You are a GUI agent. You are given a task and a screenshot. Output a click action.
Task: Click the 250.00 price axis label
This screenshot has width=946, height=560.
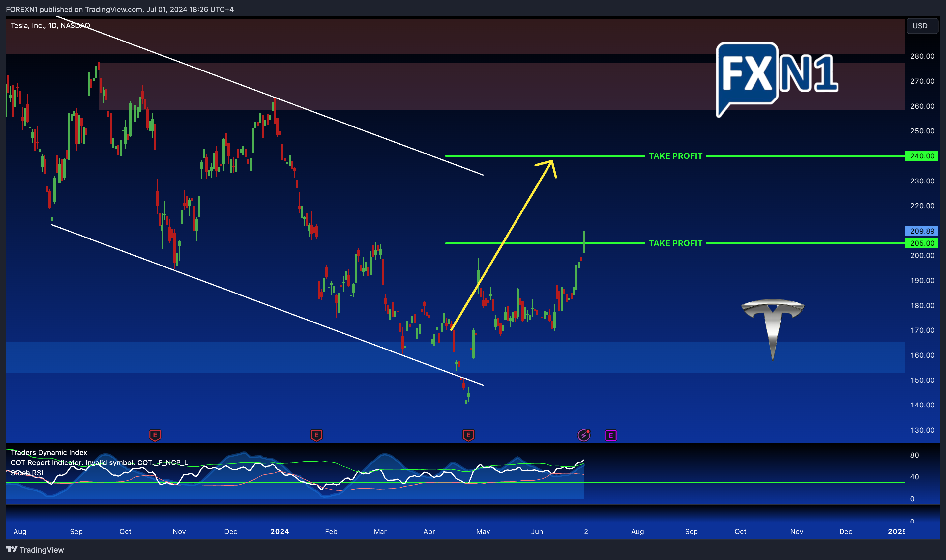point(922,131)
